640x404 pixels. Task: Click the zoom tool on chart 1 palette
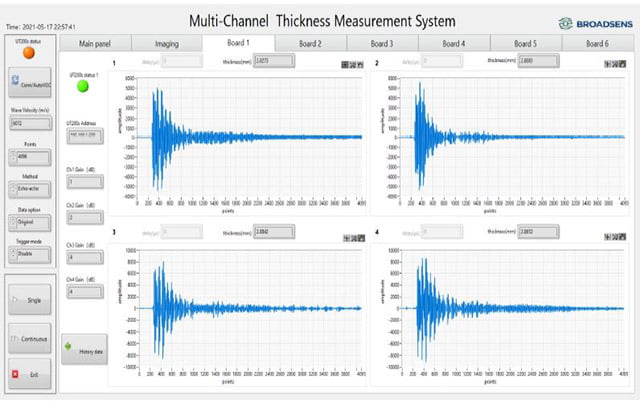point(351,64)
